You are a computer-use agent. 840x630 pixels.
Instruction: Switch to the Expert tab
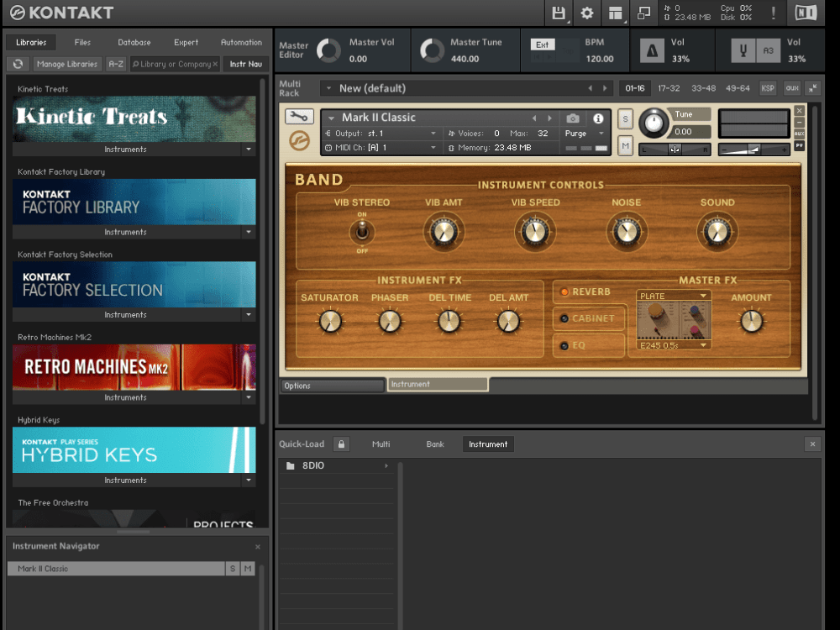(x=186, y=42)
